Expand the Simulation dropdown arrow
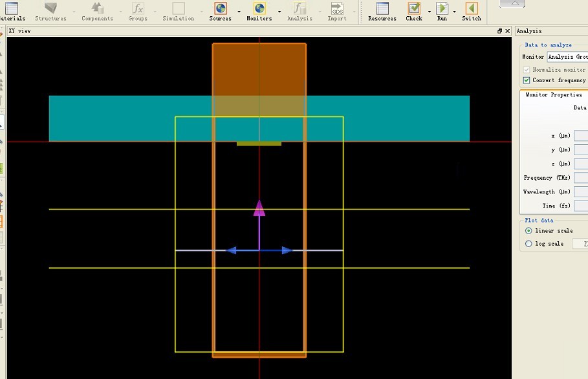Image resolution: width=588 pixels, height=379 pixels. tap(202, 12)
